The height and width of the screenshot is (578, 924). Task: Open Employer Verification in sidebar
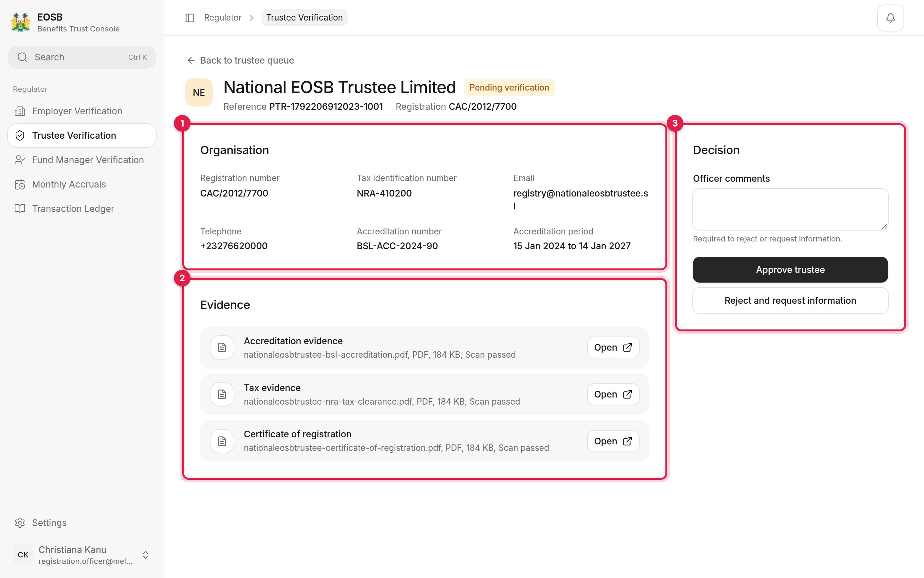click(82, 111)
